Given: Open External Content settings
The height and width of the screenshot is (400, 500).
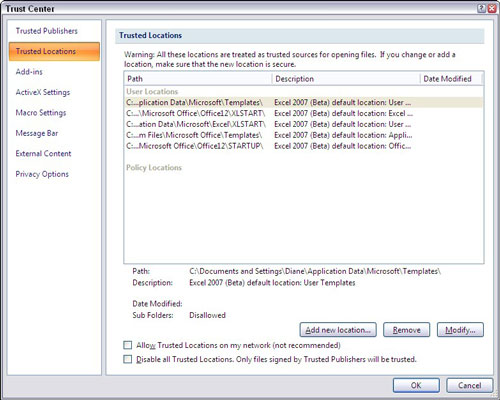Looking at the screenshot, I should coord(43,154).
